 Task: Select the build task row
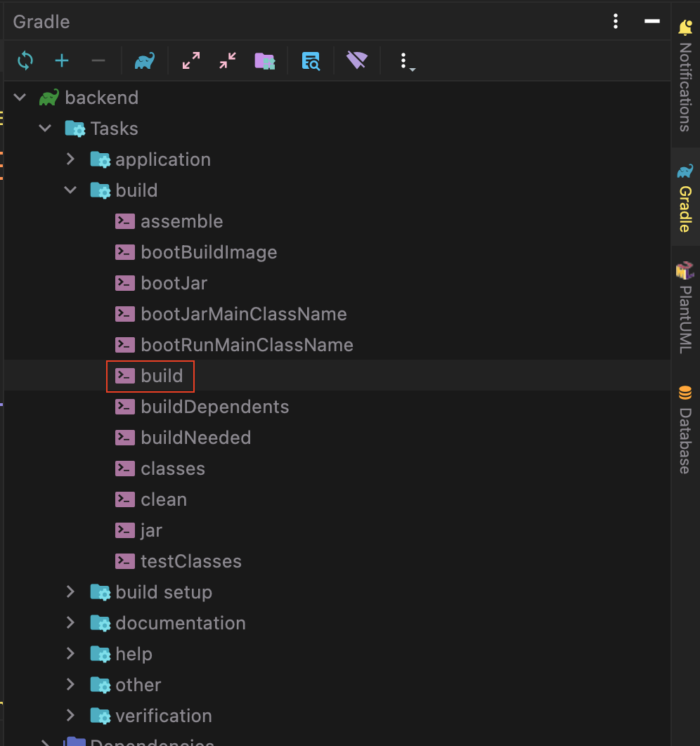337,376
